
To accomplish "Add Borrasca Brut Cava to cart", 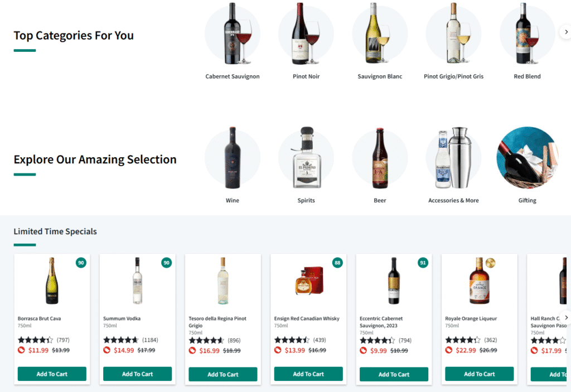I will (x=52, y=374).
